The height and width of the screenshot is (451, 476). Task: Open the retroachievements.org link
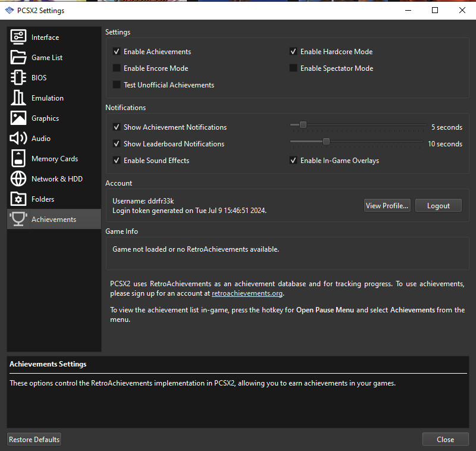[247, 293]
